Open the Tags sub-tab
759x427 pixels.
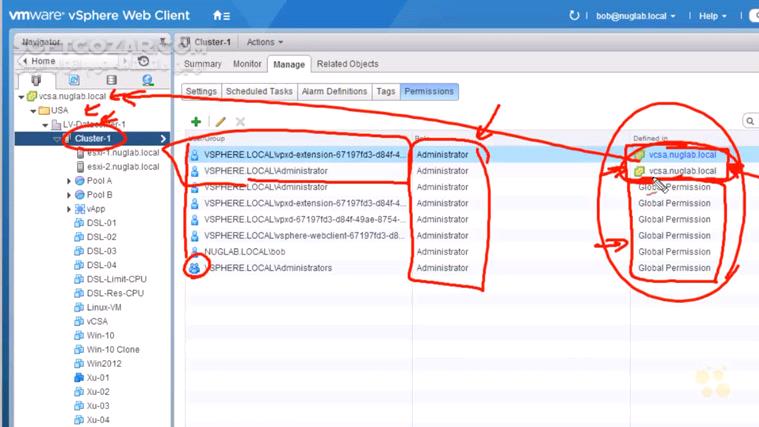[386, 92]
